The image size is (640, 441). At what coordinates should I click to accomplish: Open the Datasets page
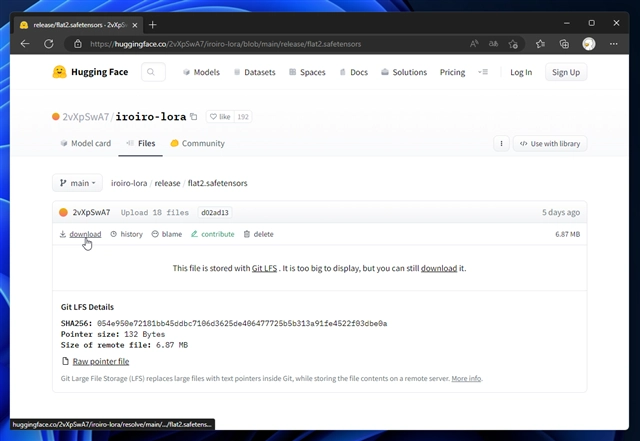[x=255, y=72]
